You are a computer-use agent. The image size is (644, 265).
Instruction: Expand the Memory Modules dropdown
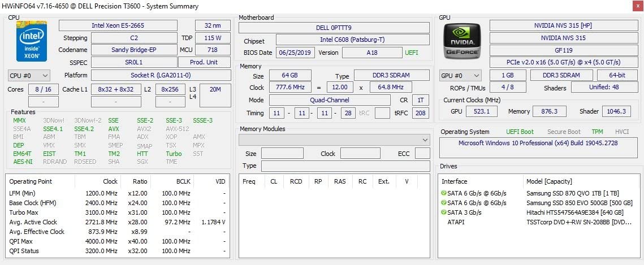tap(334, 140)
